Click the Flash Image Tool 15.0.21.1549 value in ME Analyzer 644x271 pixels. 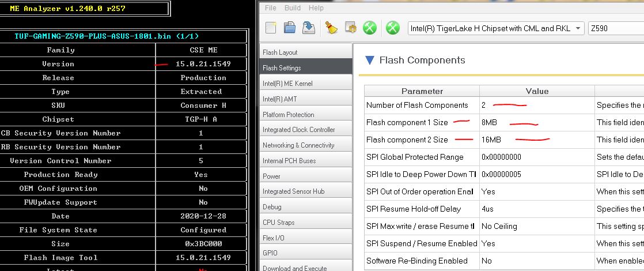click(203, 258)
